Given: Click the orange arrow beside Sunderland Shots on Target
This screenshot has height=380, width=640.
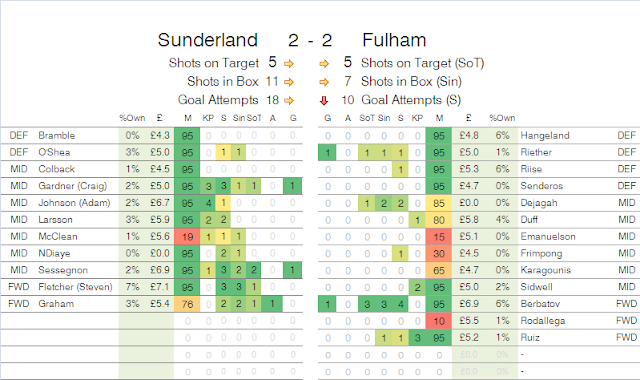Looking at the screenshot, I should point(289,64).
